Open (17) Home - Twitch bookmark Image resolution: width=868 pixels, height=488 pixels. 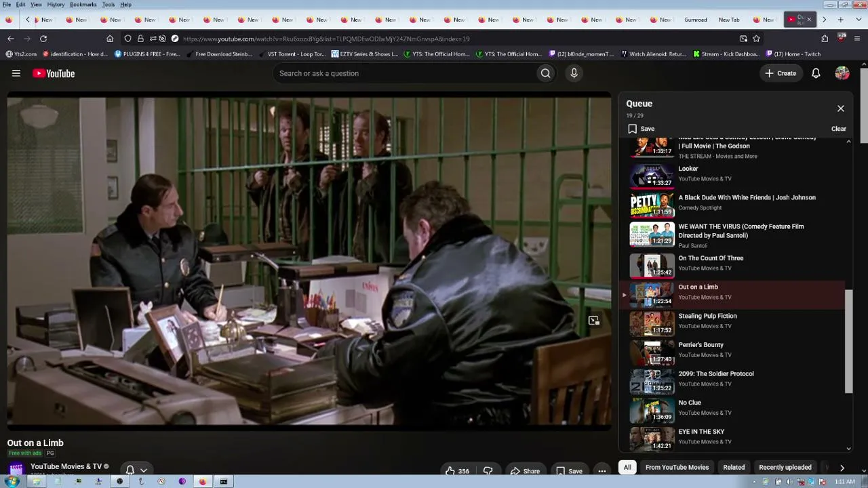point(793,54)
